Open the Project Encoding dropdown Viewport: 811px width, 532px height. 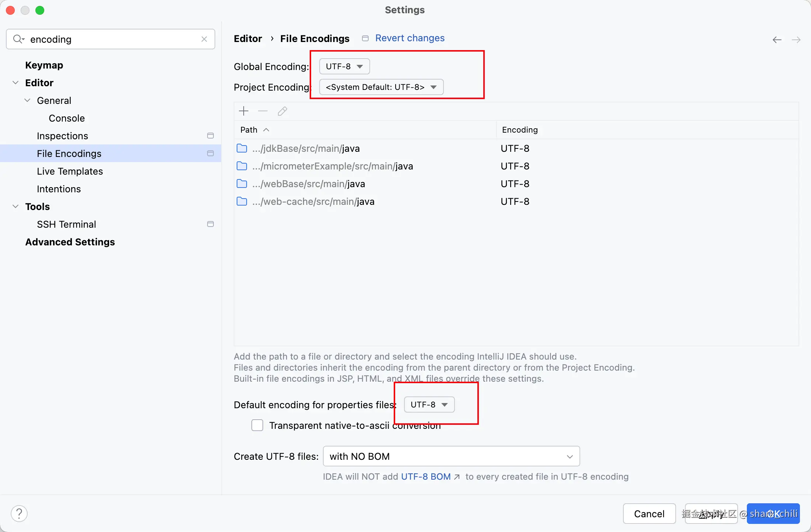pos(381,87)
